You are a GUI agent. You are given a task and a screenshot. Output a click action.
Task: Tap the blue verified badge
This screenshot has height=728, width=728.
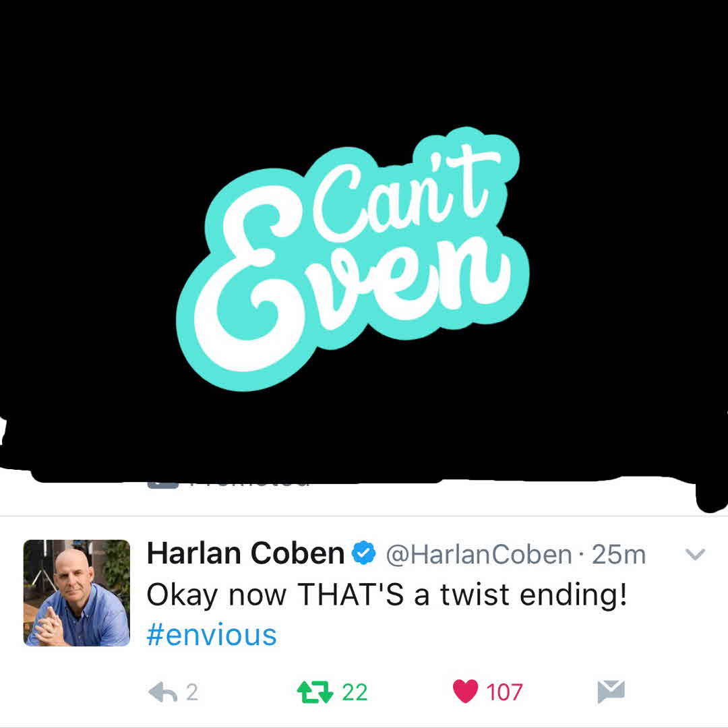363,553
